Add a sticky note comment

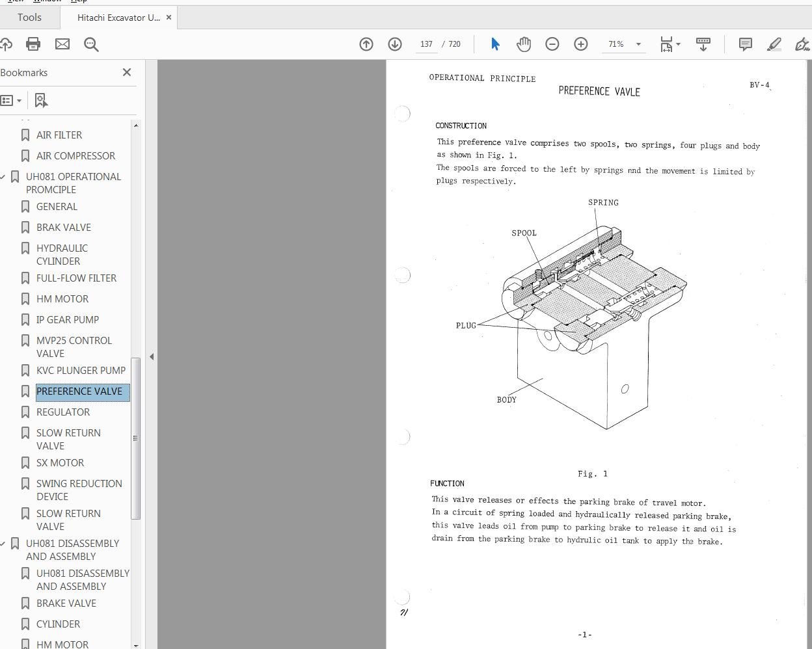coord(745,44)
